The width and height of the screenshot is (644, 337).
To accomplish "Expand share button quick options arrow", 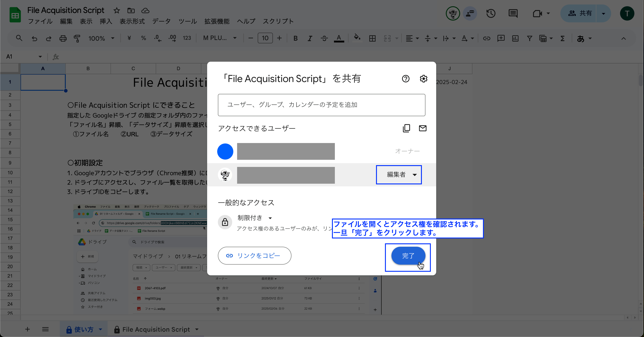I will [604, 13].
